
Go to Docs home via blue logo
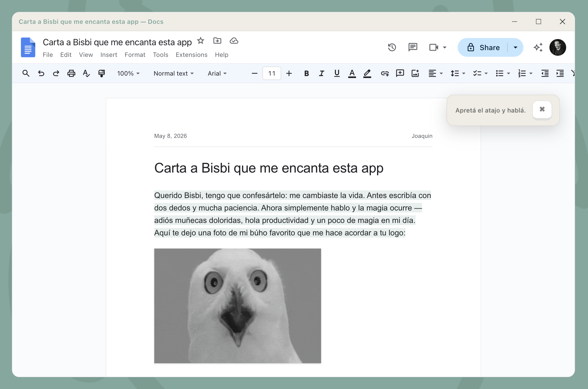point(28,47)
